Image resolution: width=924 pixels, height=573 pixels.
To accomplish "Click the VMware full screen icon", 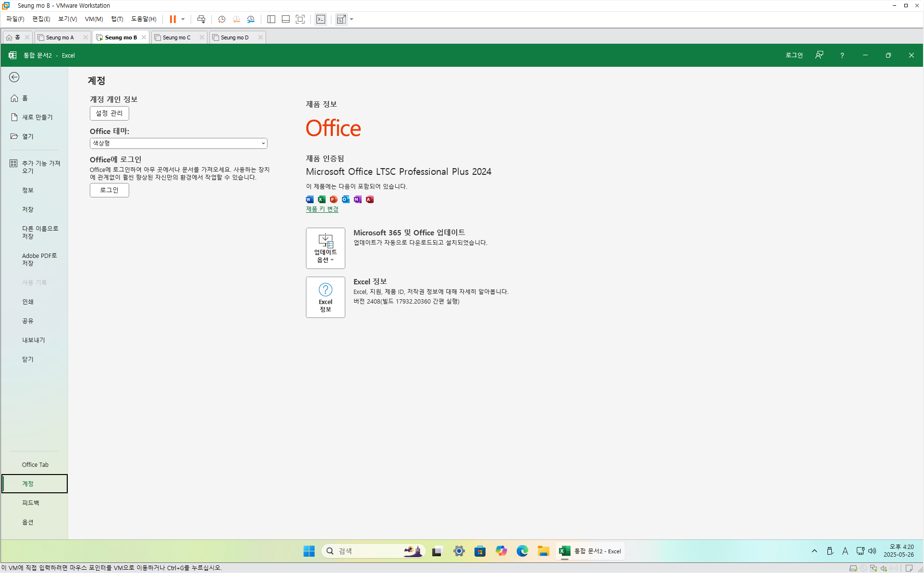I will pos(300,19).
